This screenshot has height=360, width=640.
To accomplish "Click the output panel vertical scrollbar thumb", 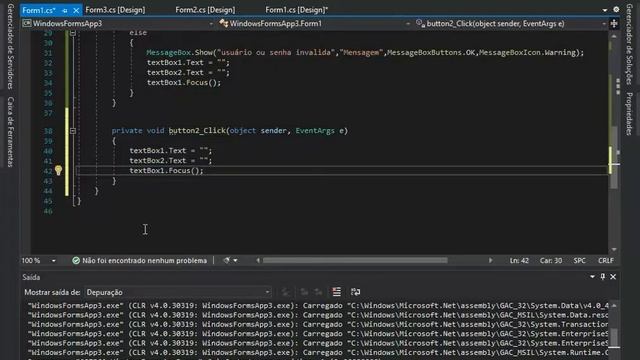I will click(x=614, y=338).
